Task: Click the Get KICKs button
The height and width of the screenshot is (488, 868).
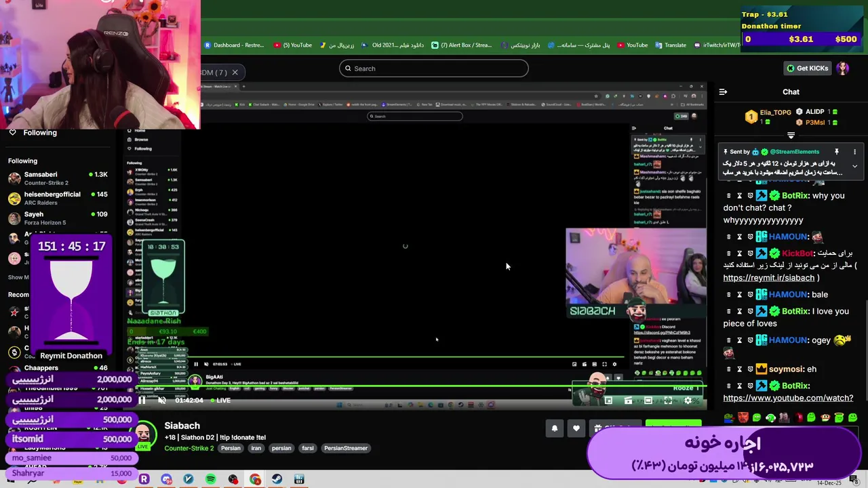Action: point(807,68)
